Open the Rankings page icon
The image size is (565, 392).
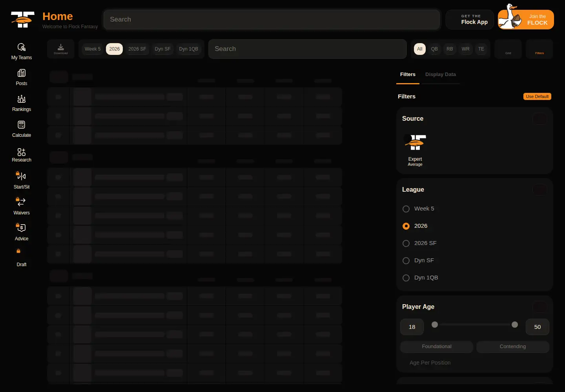pyautogui.click(x=22, y=99)
